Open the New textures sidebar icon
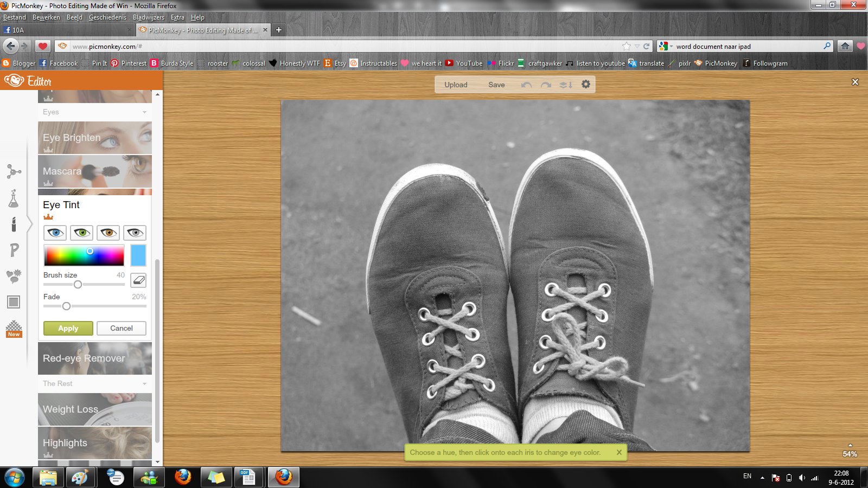The image size is (868, 488). pos(14,329)
